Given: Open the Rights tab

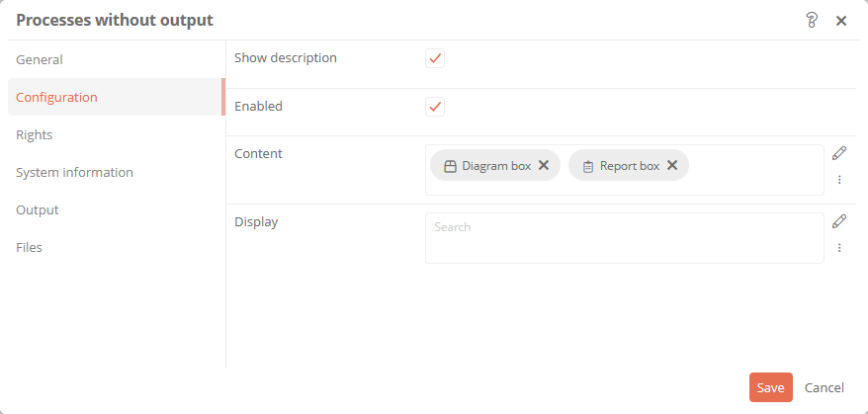Looking at the screenshot, I should (x=35, y=134).
